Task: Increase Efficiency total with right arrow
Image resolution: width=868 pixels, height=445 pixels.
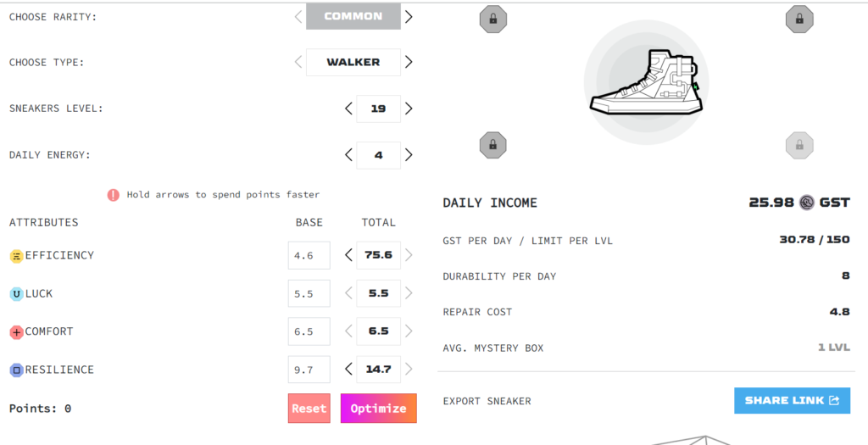Action: tap(409, 255)
